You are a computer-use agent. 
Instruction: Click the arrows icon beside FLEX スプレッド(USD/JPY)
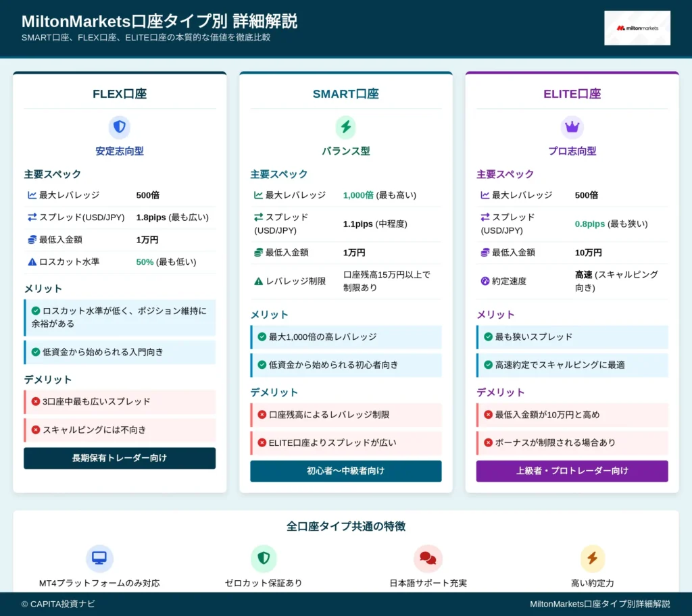pos(32,217)
